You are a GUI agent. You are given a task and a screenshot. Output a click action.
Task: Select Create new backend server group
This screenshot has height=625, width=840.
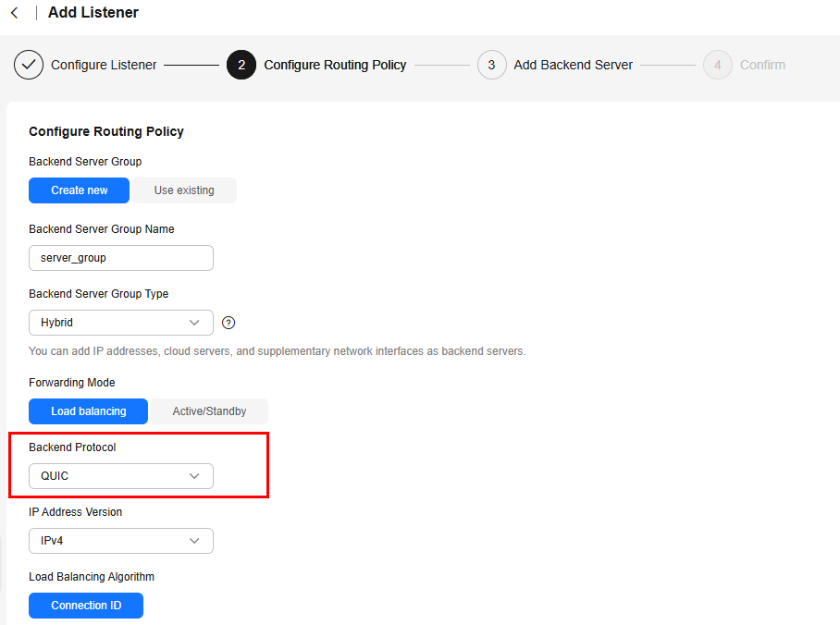point(79,190)
